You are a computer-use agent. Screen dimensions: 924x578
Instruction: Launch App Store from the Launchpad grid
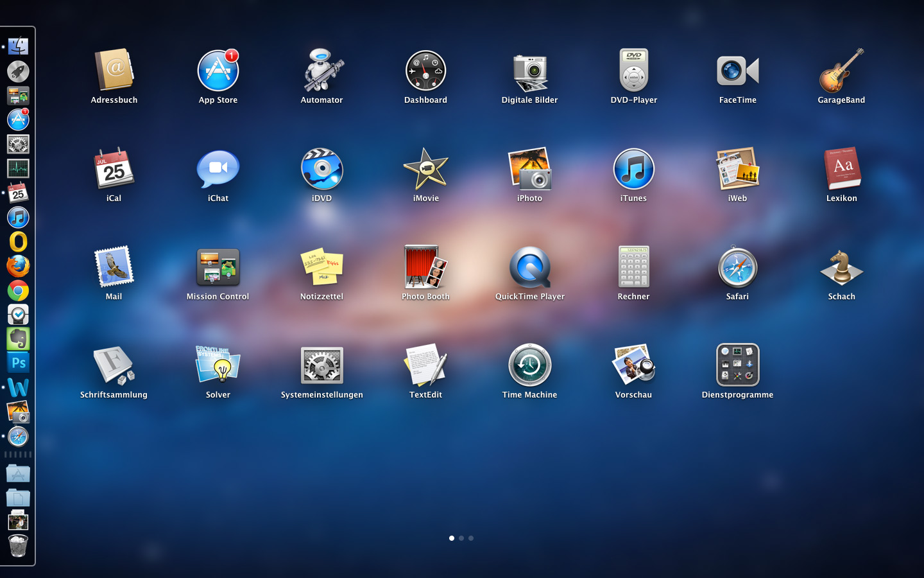tap(218, 70)
